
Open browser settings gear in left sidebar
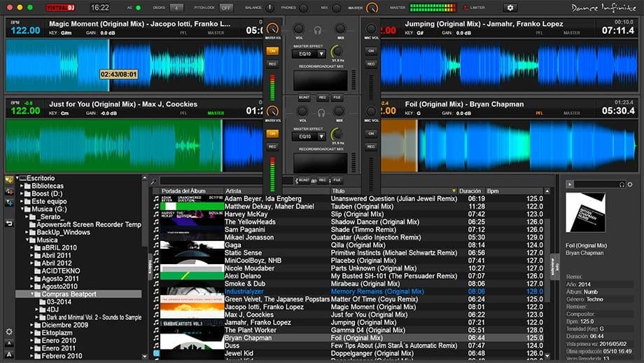click(x=9, y=331)
